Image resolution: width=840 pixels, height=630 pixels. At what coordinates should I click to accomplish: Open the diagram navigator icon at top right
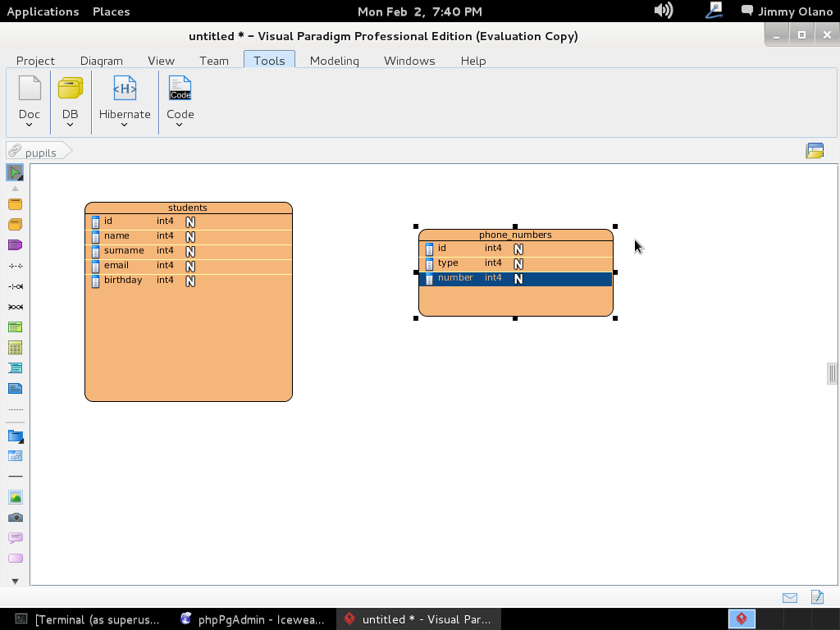tap(814, 151)
